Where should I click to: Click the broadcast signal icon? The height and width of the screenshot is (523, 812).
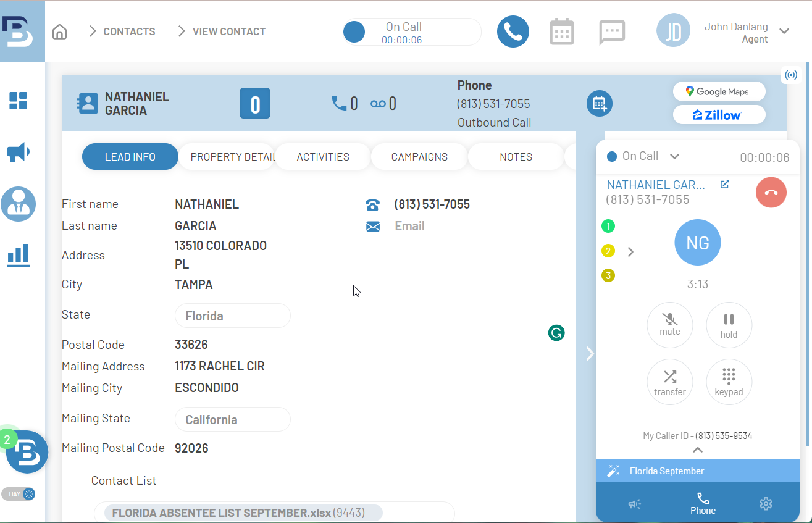click(x=791, y=75)
